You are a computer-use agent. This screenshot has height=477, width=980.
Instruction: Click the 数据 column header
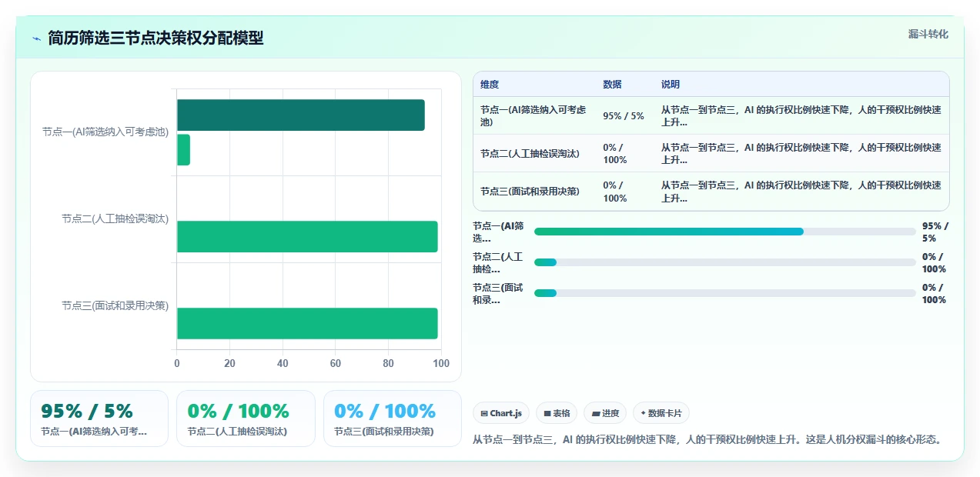(612, 85)
